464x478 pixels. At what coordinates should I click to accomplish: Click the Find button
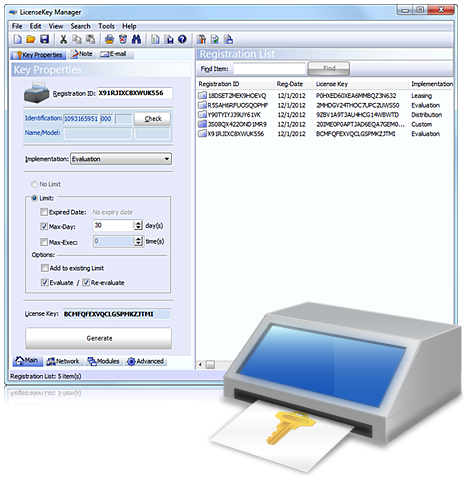pos(329,68)
